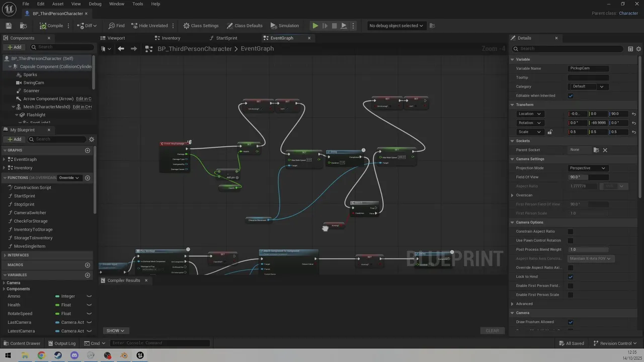Viewport: 644px width, 362px height.
Task: Add a new function with plus icon
Action: click(88, 177)
